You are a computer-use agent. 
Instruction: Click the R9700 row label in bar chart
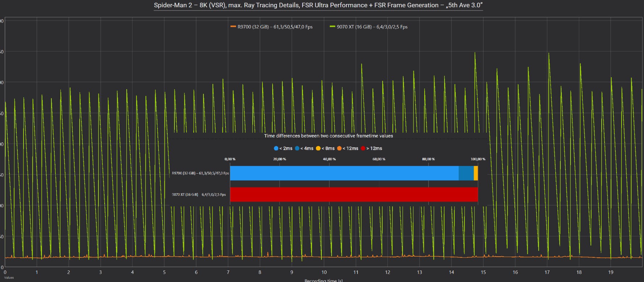[x=200, y=173]
